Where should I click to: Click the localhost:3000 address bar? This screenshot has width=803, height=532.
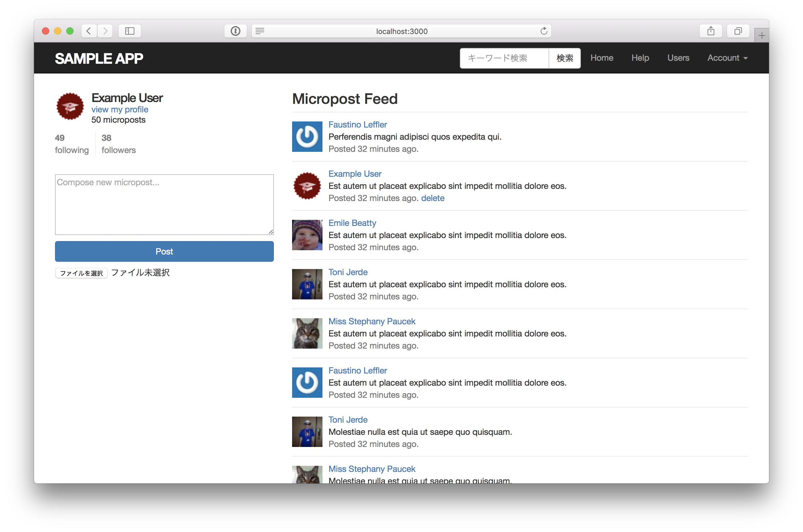coord(401,31)
